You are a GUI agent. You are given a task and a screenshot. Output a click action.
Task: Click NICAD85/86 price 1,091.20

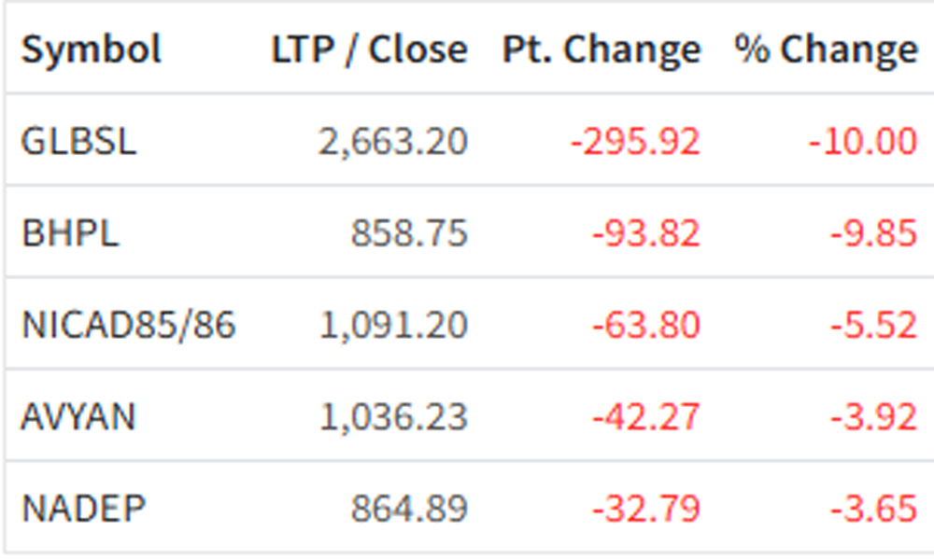pyautogui.click(x=393, y=325)
